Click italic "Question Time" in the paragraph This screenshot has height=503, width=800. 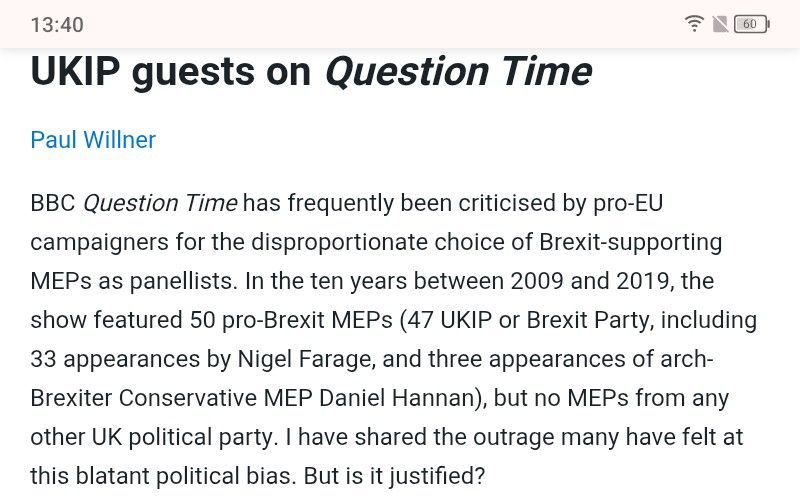160,204
